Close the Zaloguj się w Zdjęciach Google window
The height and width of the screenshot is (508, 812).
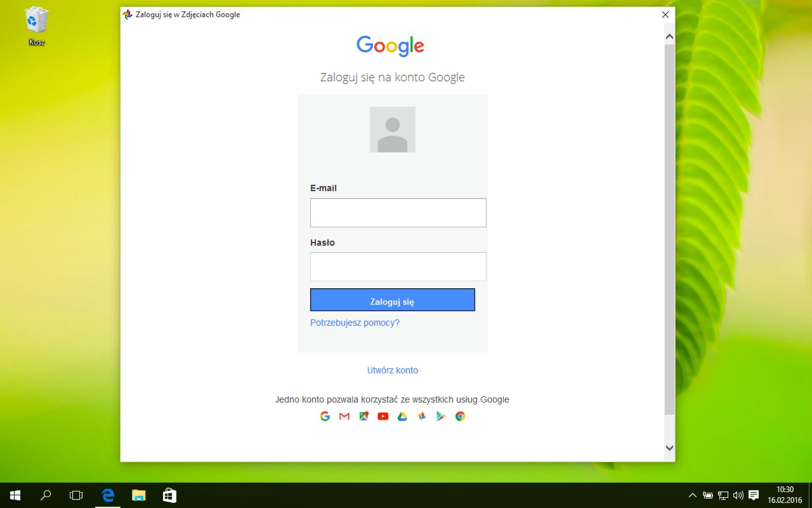tap(665, 15)
